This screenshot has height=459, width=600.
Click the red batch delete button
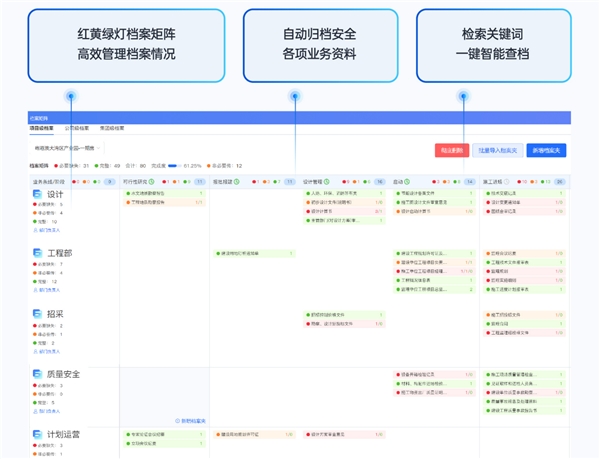[452, 150]
